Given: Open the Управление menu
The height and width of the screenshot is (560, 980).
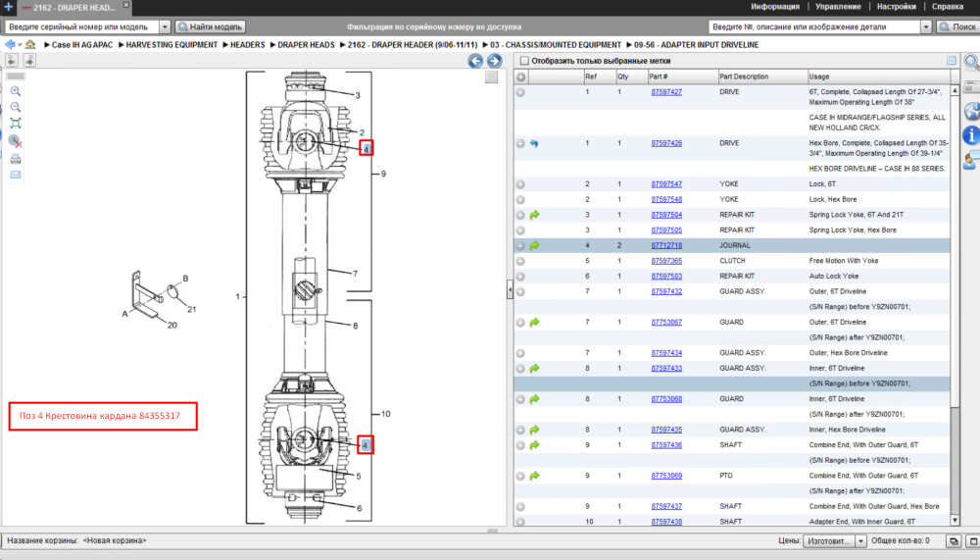Looking at the screenshot, I should point(838,6).
